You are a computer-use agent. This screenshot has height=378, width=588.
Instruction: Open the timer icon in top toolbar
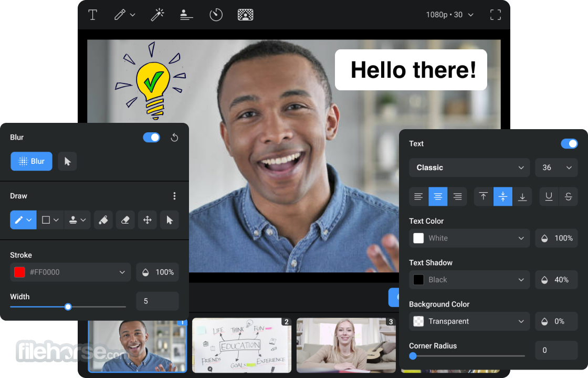click(216, 15)
